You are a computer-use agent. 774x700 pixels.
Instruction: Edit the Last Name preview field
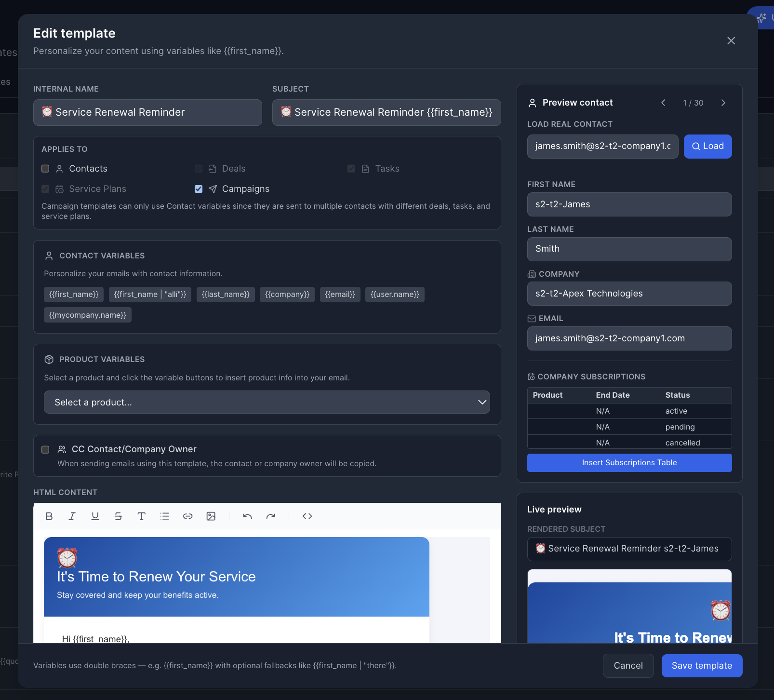point(629,249)
